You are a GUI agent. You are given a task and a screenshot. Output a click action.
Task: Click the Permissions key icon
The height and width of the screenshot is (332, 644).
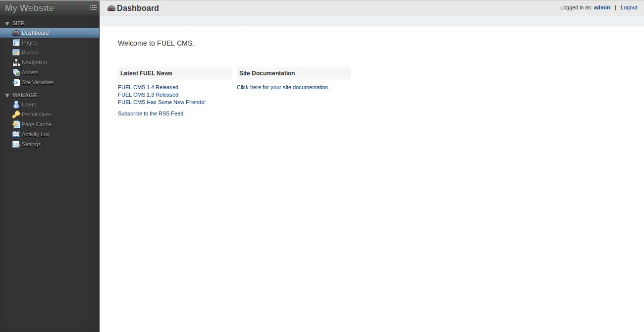pos(16,114)
